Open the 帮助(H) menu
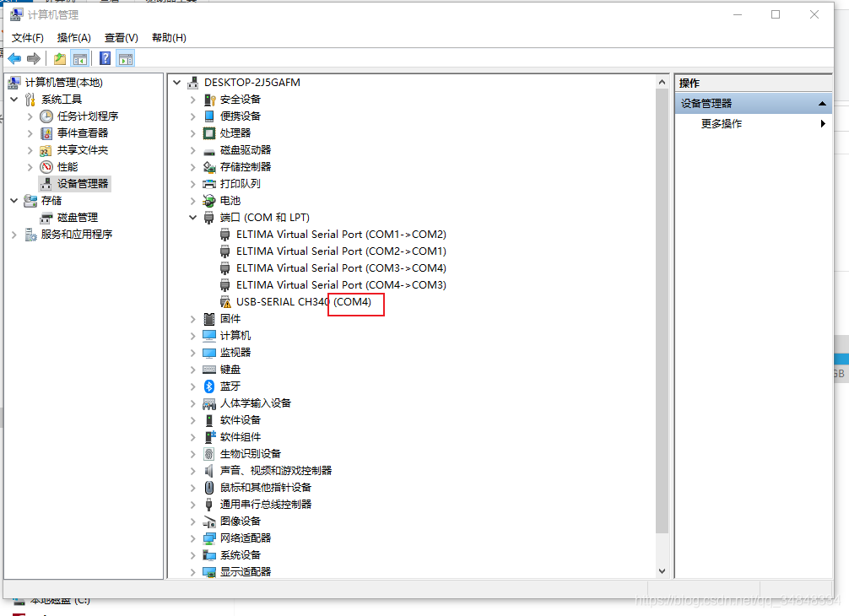This screenshot has width=849, height=616. click(x=169, y=37)
